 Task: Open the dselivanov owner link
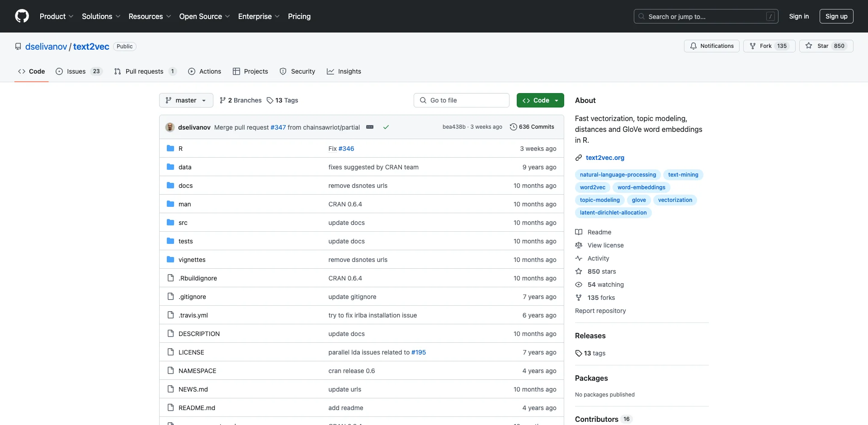coord(46,47)
